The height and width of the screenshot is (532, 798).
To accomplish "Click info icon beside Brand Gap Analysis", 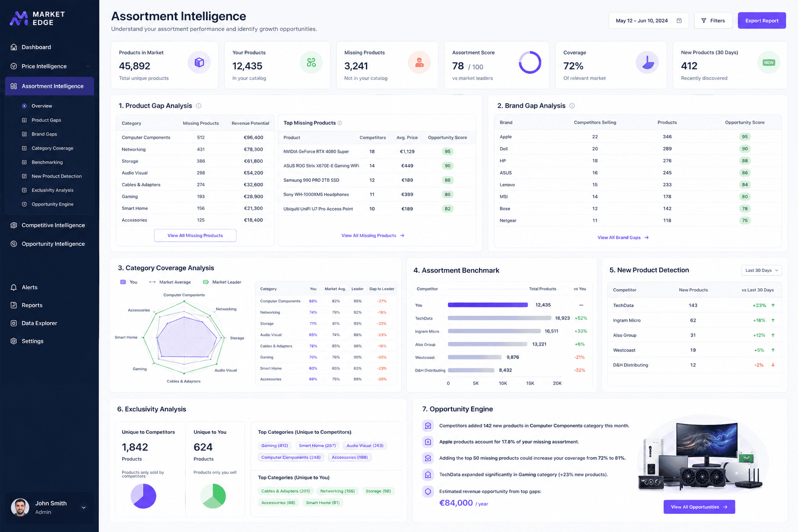I will point(572,106).
